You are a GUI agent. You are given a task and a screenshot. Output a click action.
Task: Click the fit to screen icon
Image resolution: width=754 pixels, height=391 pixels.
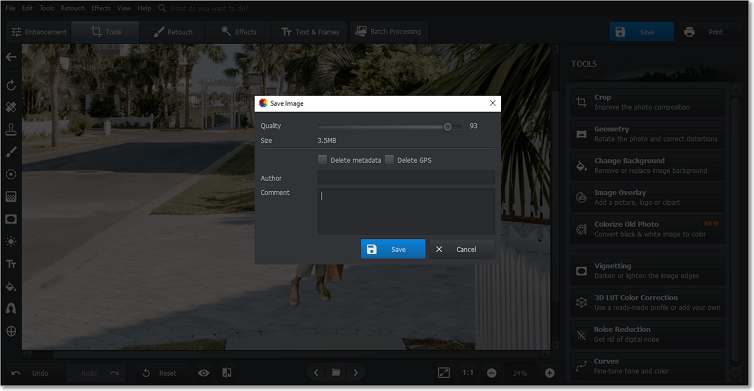coord(444,373)
